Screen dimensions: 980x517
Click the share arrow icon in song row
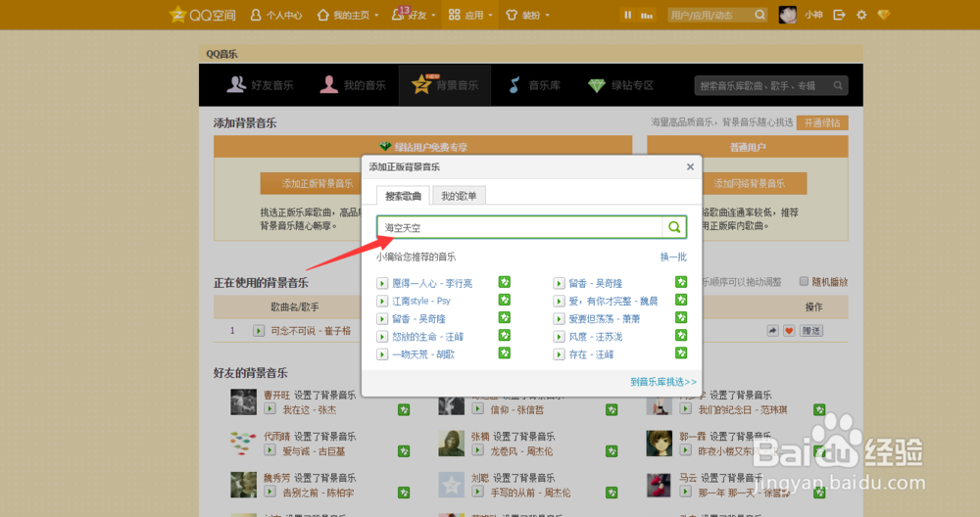(x=773, y=330)
